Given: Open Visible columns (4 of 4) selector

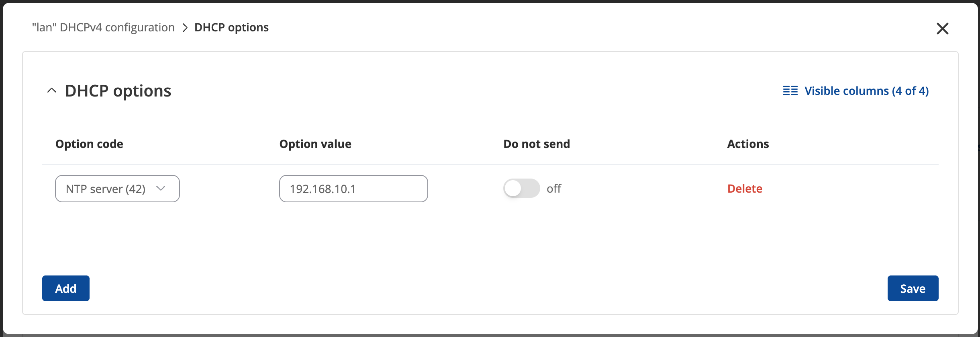Looking at the screenshot, I should (x=866, y=91).
